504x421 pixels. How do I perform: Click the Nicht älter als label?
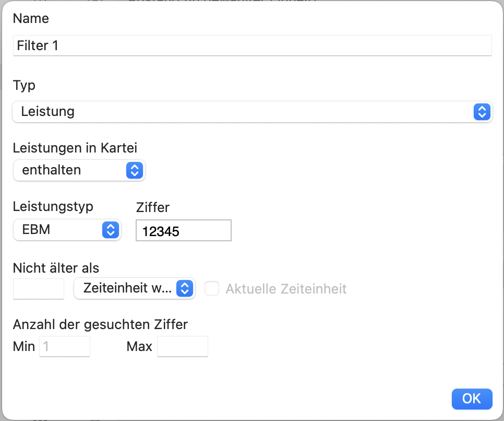point(56,268)
